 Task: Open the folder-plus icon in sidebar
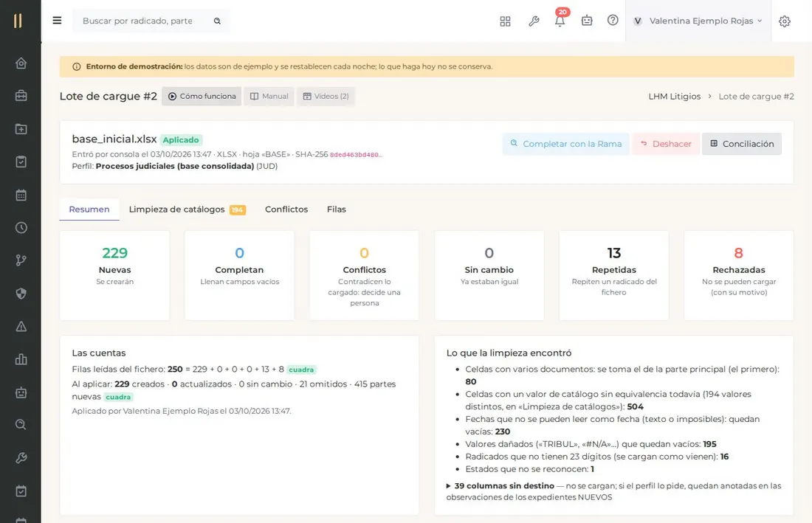21,129
